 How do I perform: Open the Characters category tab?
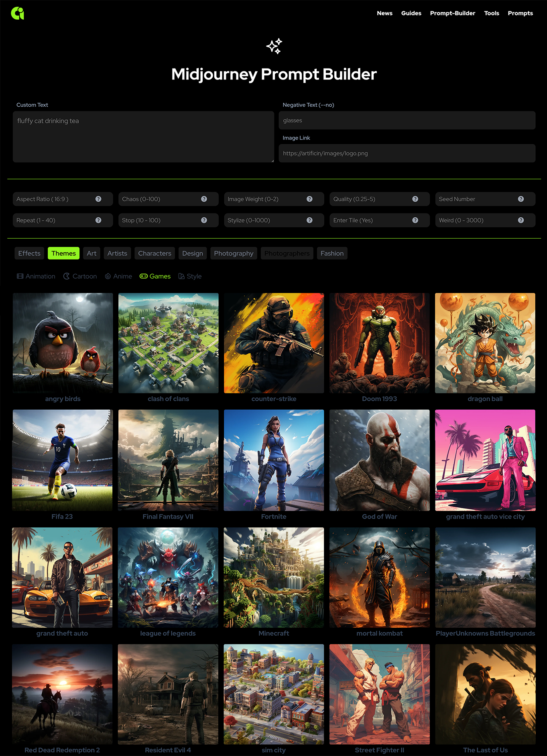(x=155, y=253)
